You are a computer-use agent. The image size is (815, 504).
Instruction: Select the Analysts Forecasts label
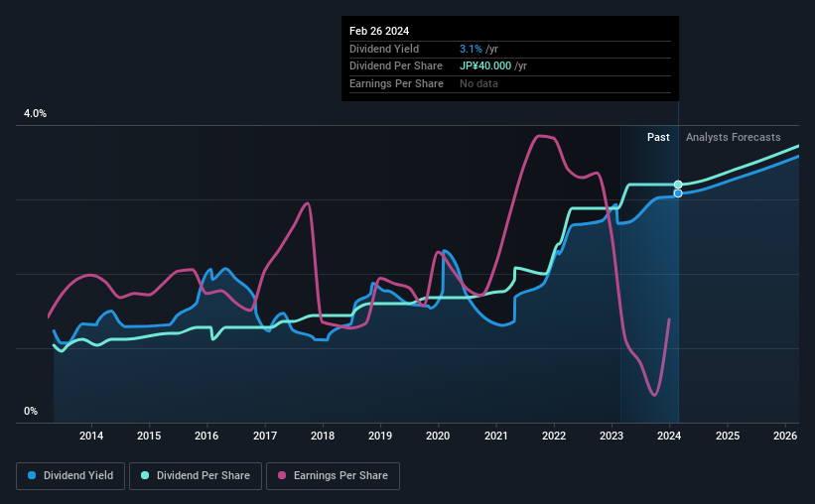pyautogui.click(x=733, y=137)
